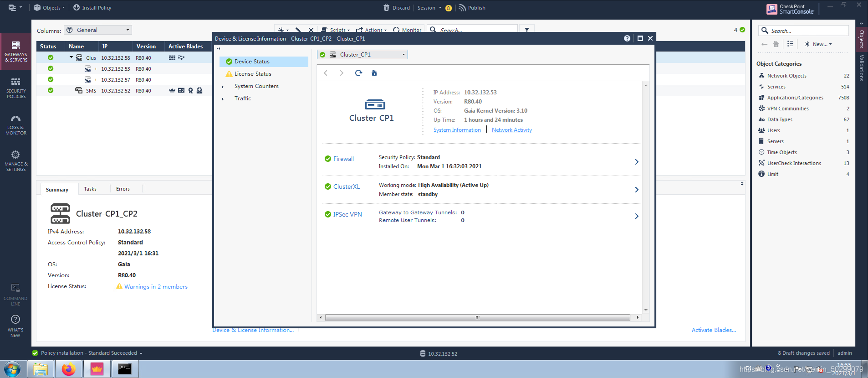This screenshot has width=868, height=378.
Task: Expand IPSec VPN details with chevron
Action: pyautogui.click(x=636, y=216)
